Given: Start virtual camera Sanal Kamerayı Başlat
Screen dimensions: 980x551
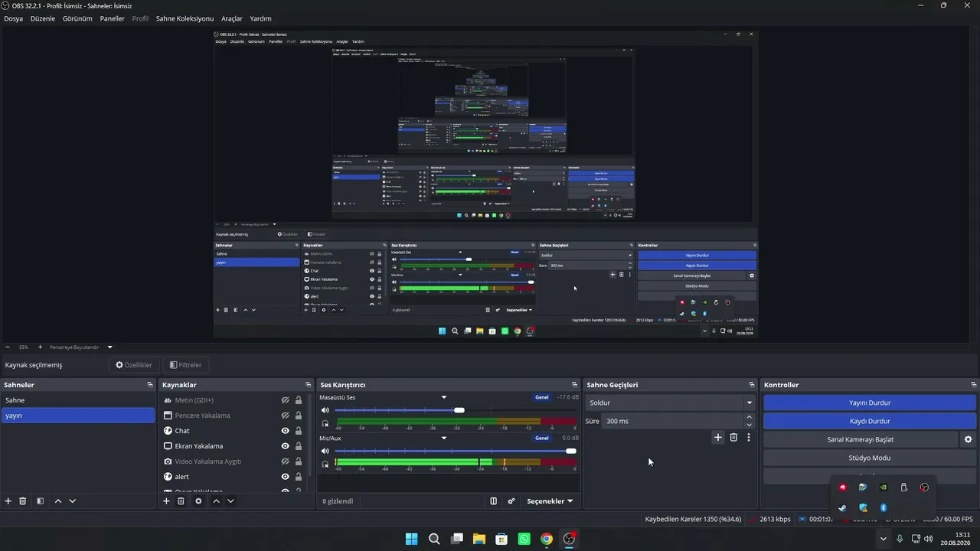Looking at the screenshot, I should tap(861, 439).
